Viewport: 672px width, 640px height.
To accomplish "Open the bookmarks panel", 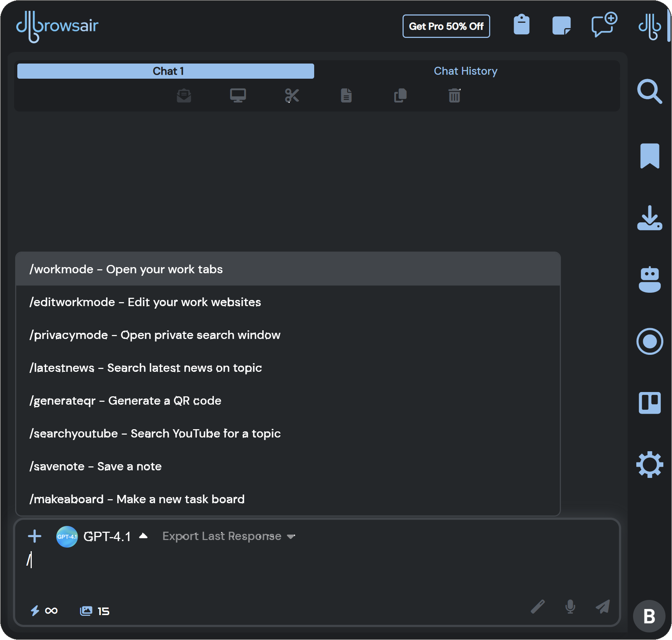I will pos(650,156).
